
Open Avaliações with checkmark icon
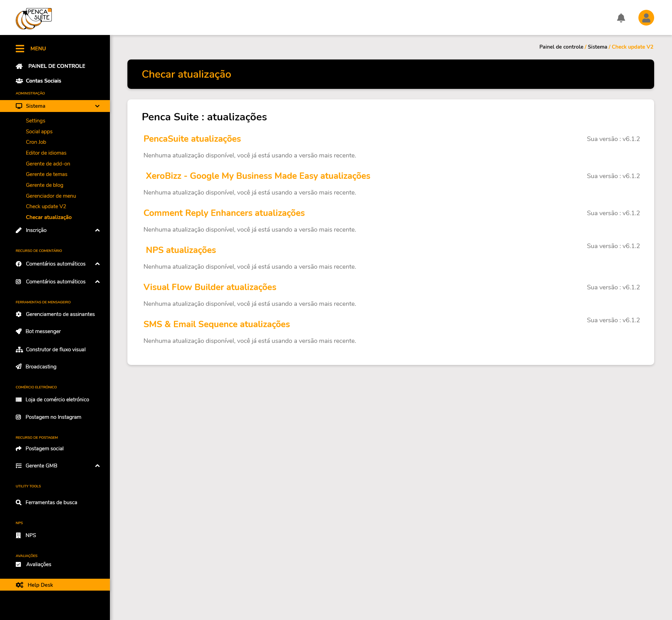(x=38, y=564)
